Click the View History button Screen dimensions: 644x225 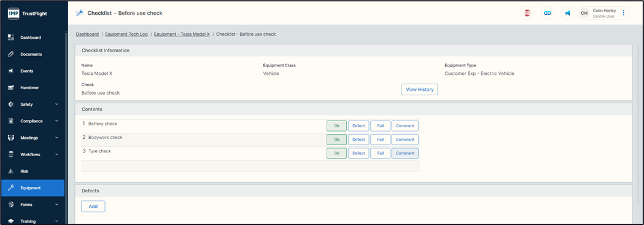click(419, 90)
